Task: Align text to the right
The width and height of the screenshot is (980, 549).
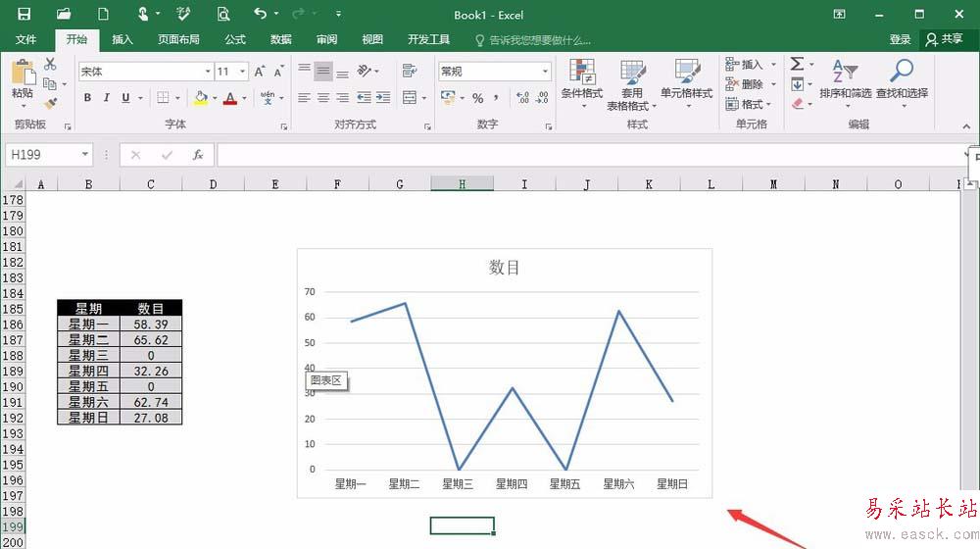Action: point(342,97)
